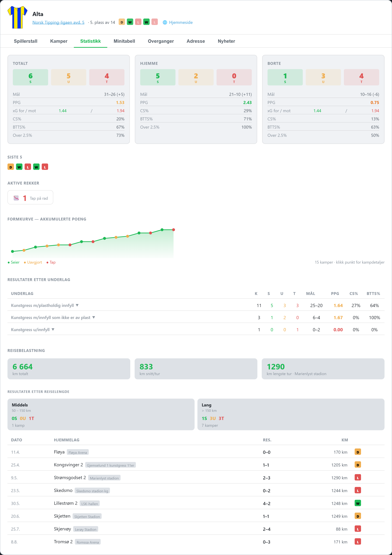Click the Alta team jersey logo
This screenshot has width=392, height=555.
point(17,17)
